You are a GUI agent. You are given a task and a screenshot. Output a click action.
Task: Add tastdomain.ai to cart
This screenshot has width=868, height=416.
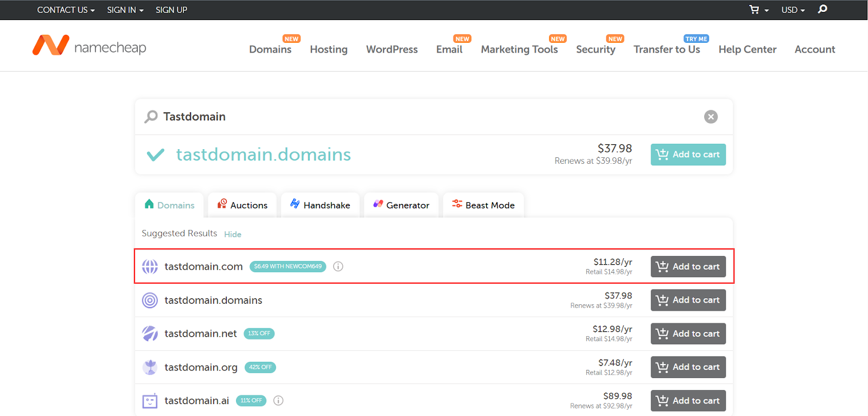click(x=688, y=401)
